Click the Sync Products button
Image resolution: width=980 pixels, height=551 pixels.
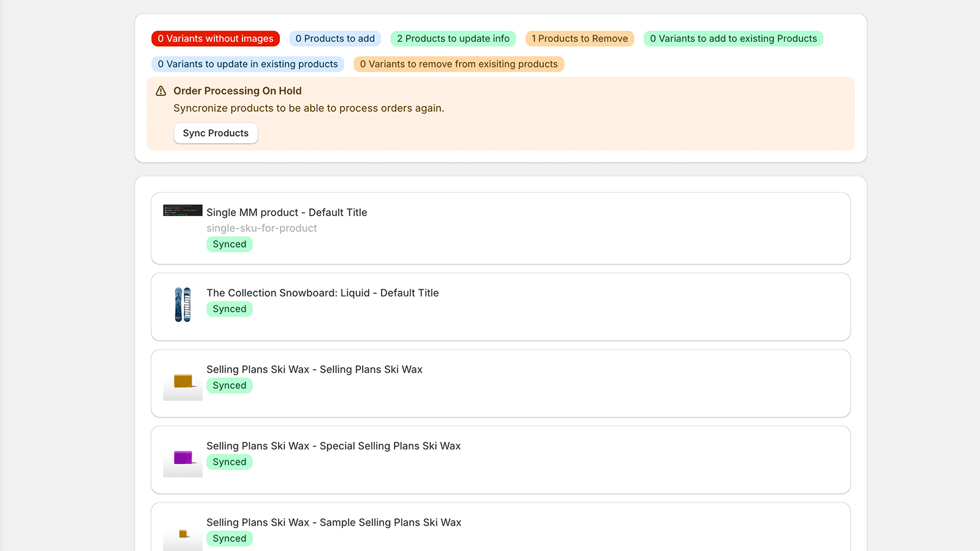point(216,133)
